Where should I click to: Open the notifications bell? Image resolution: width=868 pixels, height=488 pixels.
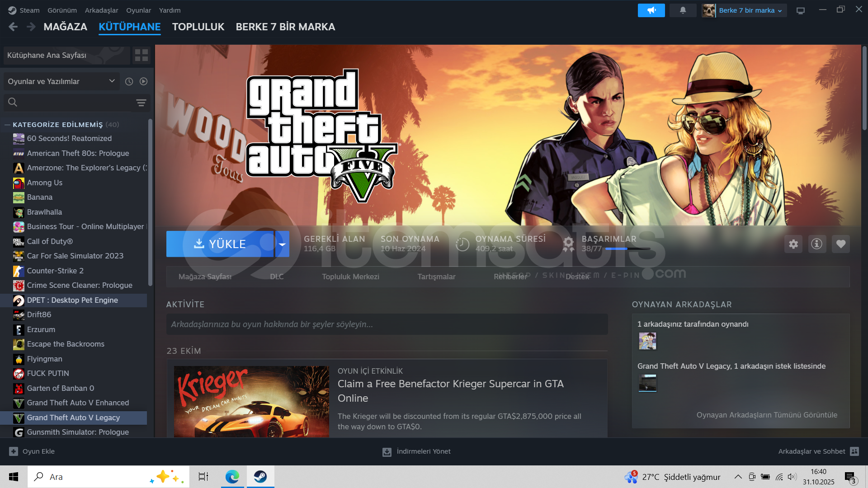(682, 10)
